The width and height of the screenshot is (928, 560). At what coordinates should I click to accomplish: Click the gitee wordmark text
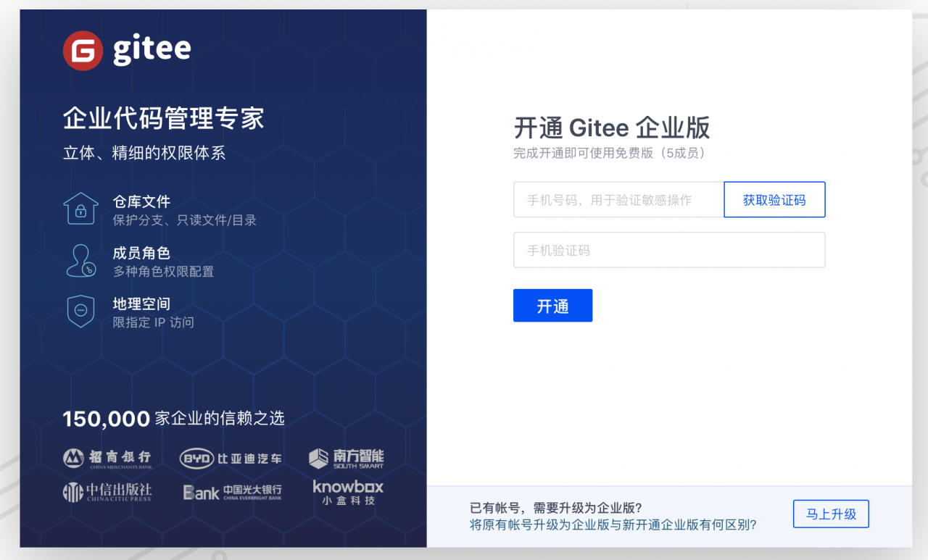152,50
